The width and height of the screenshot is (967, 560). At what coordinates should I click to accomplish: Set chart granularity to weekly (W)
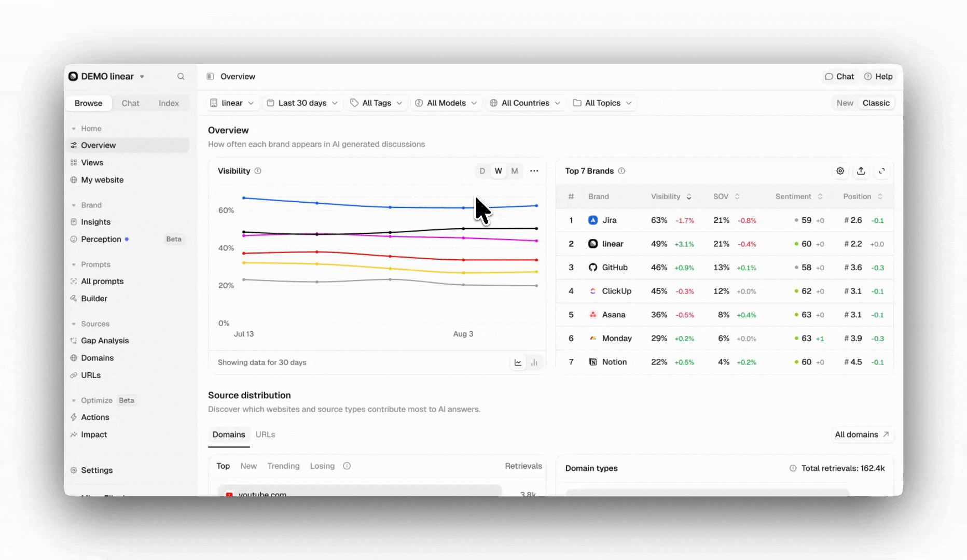[498, 171]
